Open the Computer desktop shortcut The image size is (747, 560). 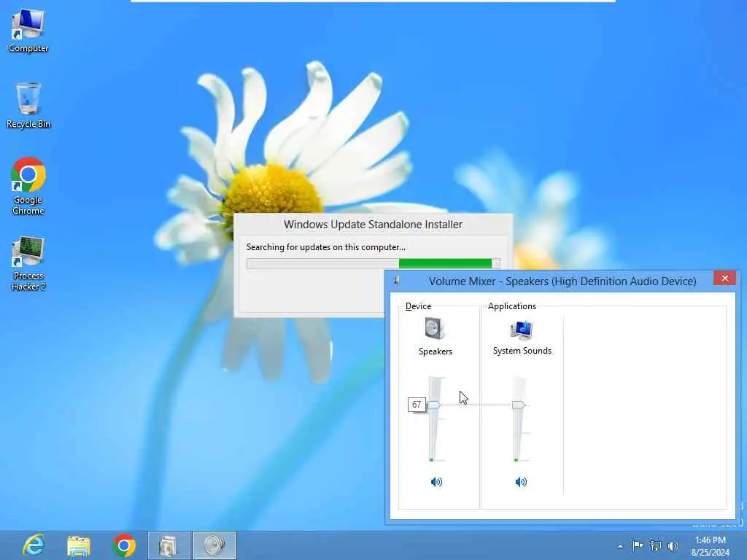(28, 30)
